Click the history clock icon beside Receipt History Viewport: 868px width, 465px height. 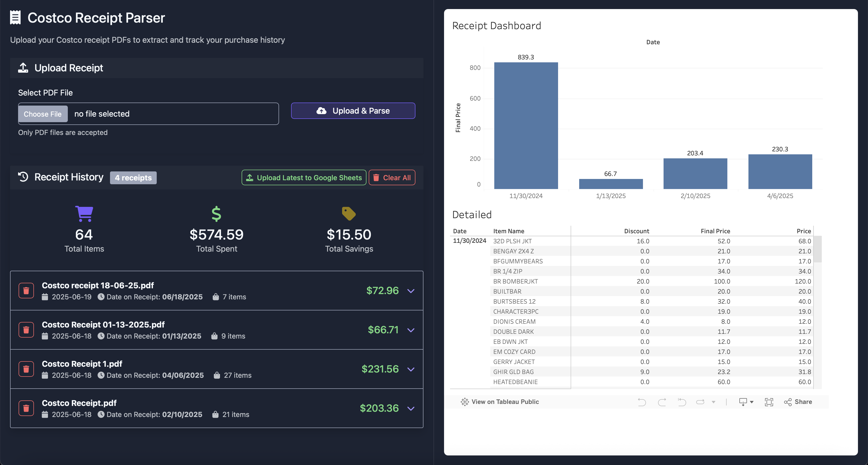tap(23, 177)
